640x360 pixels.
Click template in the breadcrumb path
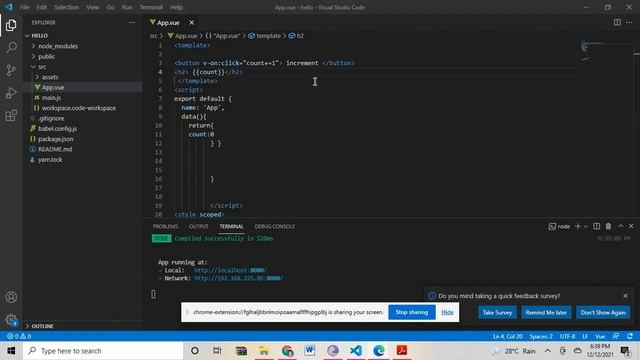(264, 36)
